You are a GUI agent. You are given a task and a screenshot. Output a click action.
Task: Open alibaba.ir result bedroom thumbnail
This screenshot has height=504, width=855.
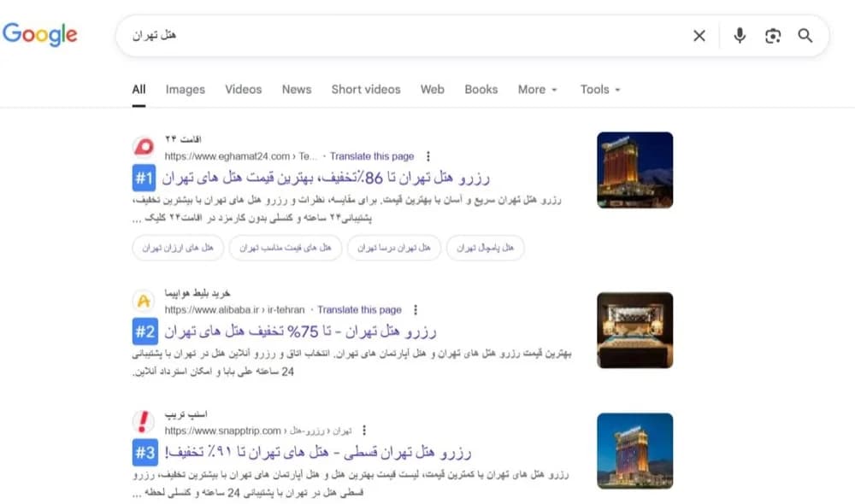point(634,331)
